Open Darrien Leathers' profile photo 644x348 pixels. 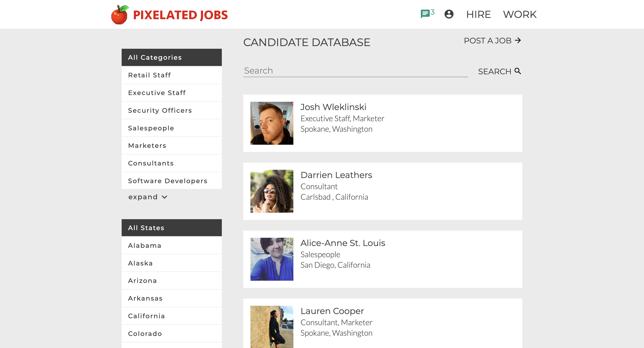pos(272,191)
